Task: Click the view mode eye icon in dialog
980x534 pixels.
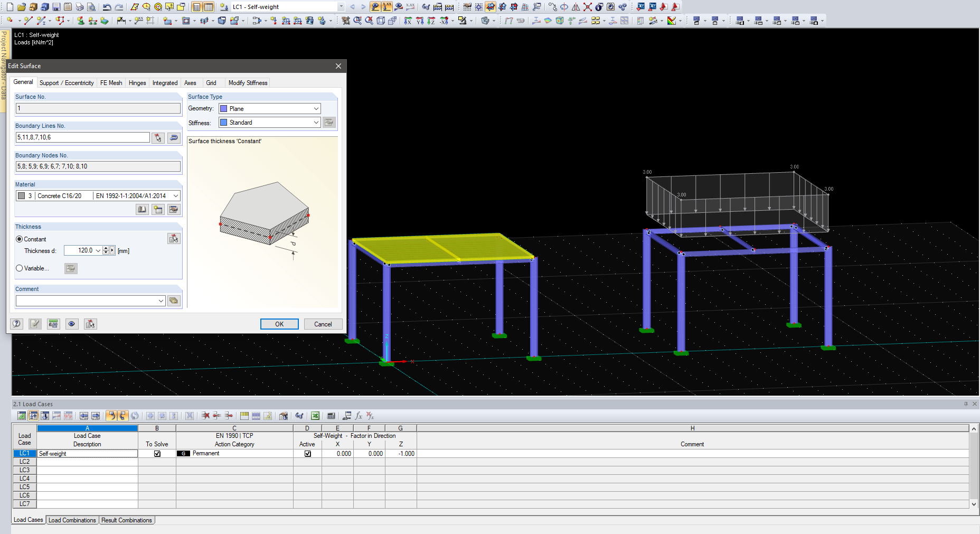Action: coord(72,324)
